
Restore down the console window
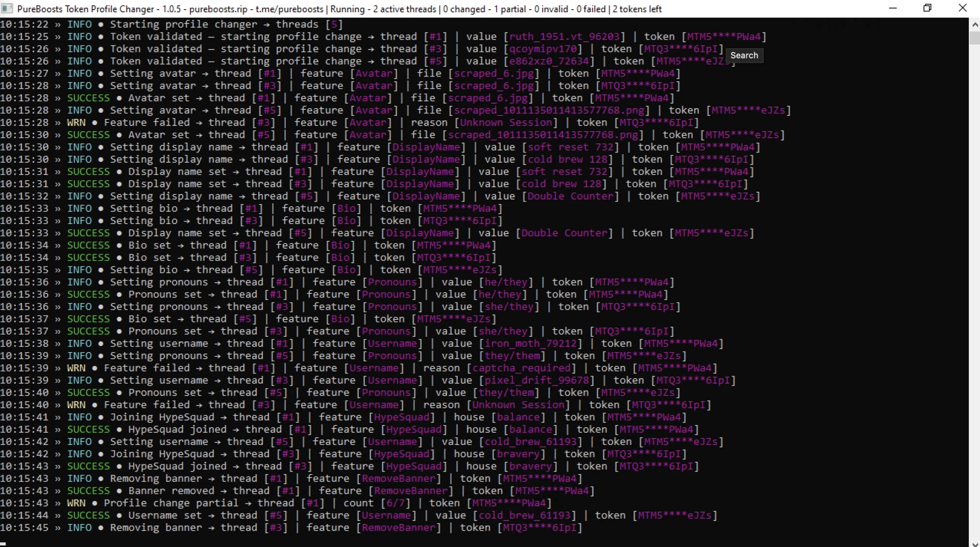[927, 8]
